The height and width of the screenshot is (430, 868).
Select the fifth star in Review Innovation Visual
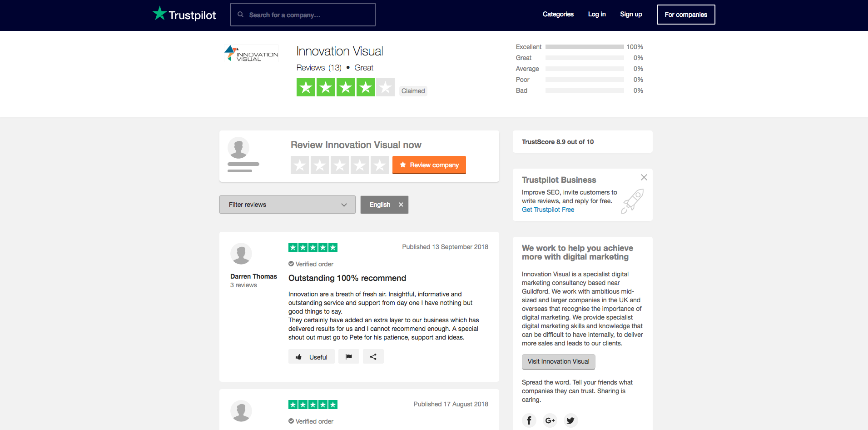(x=380, y=165)
